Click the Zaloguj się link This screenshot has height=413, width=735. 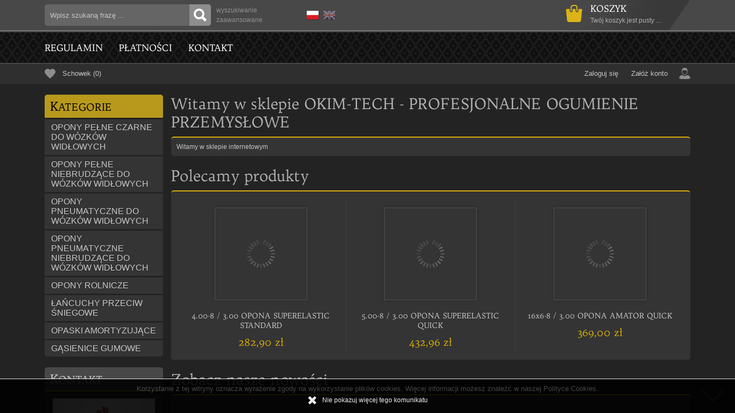click(601, 73)
